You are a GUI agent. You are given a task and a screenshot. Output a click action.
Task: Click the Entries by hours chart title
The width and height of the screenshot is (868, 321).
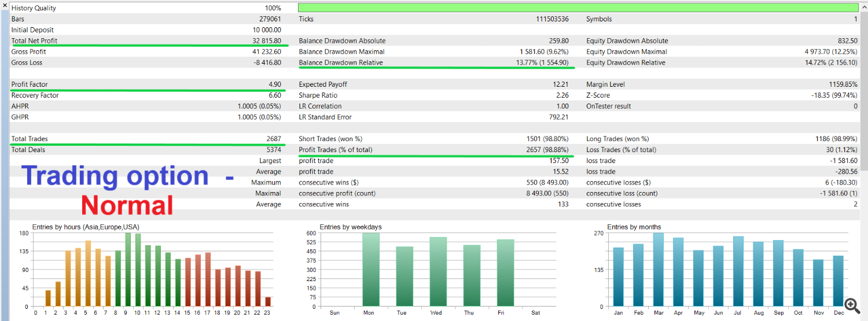tap(86, 227)
